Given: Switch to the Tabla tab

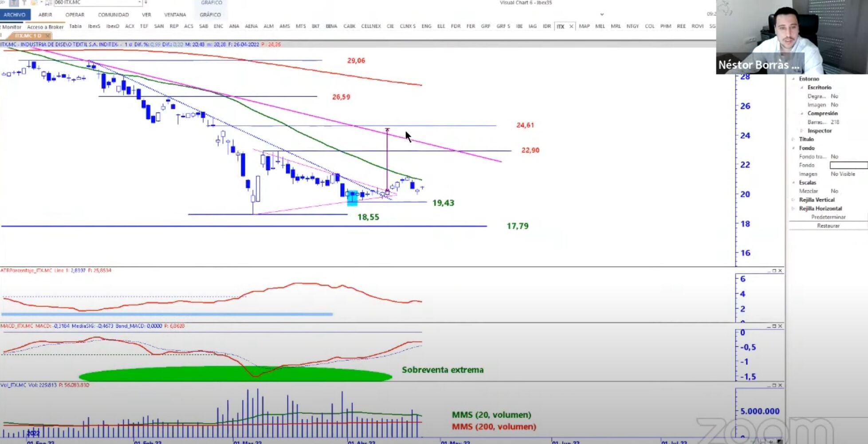Looking at the screenshot, I should point(75,26).
